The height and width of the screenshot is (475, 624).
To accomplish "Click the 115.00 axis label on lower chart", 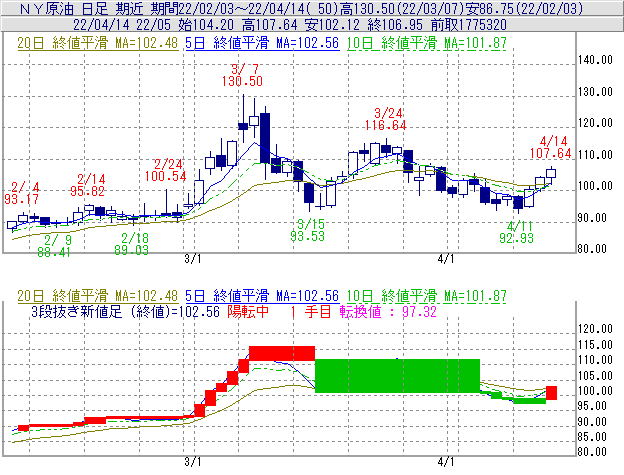I will pyautogui.click(x=595, y=345).
